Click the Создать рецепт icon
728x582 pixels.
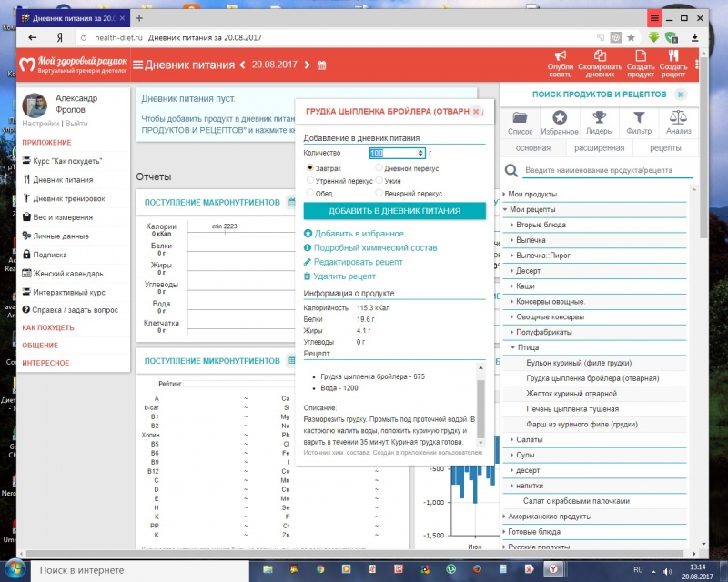673,56
